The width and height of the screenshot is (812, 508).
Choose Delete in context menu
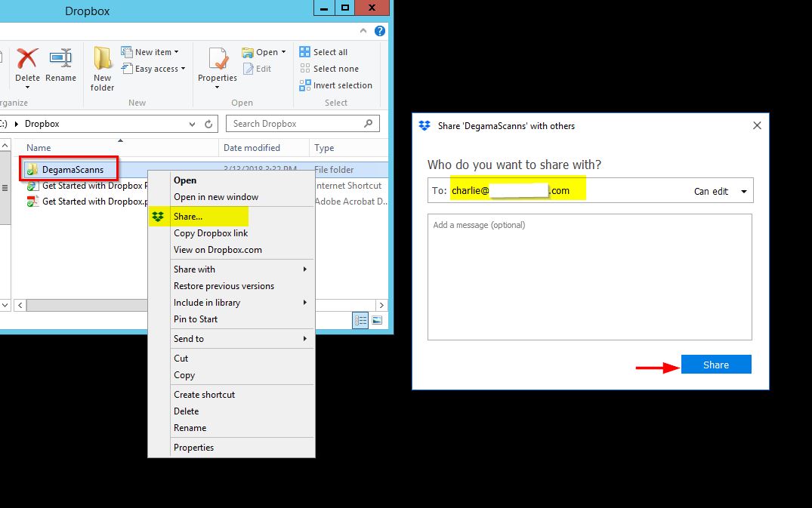pyautogui.click(x=231, y=411)
